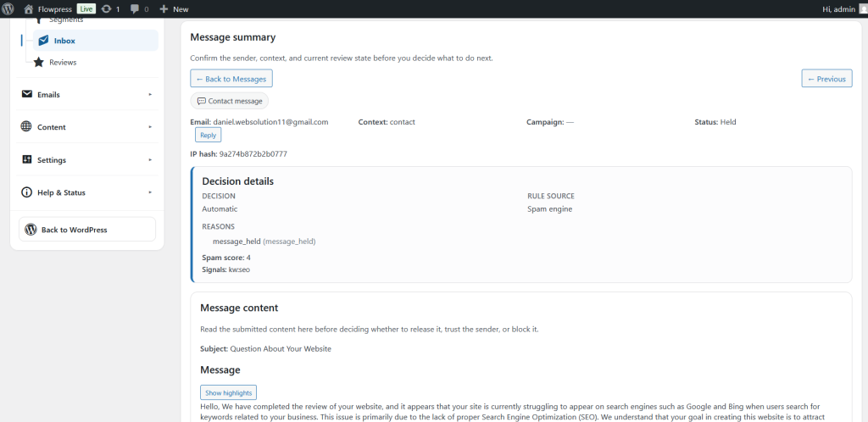Click the sender email address text
This screenshot has height=422, width=868.
point(271,122)
